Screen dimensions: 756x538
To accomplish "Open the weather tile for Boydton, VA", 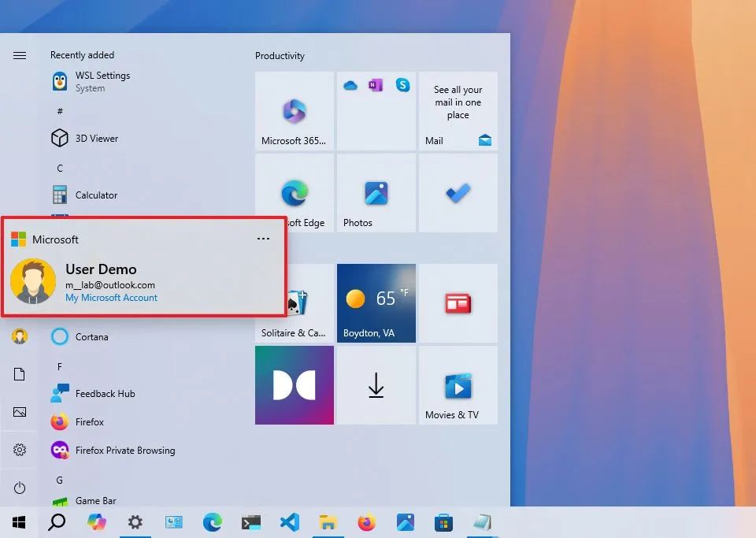I will point(376,303).
